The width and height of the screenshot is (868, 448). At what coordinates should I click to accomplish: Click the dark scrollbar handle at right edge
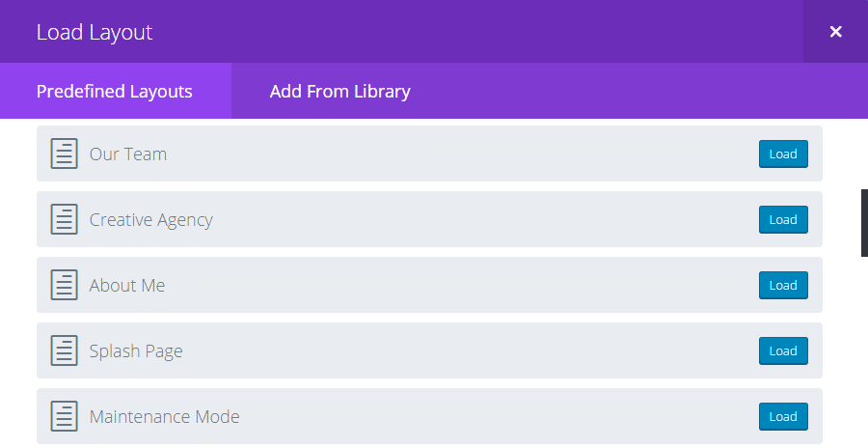pyautogui.click(x=864, y=223)
